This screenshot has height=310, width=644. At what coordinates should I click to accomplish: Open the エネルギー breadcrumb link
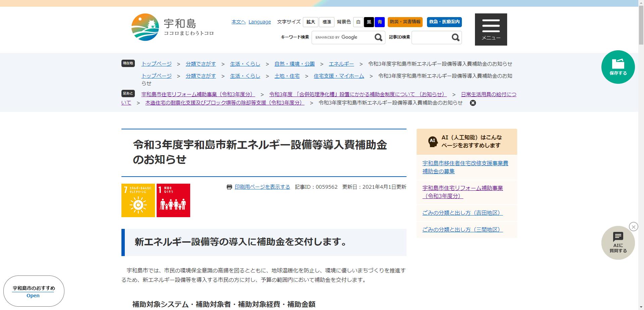click(341, 64)
